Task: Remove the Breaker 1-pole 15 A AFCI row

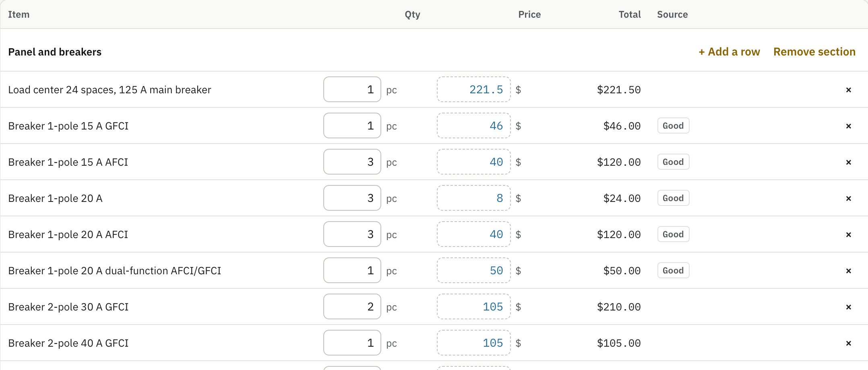Action: point(848,162)
